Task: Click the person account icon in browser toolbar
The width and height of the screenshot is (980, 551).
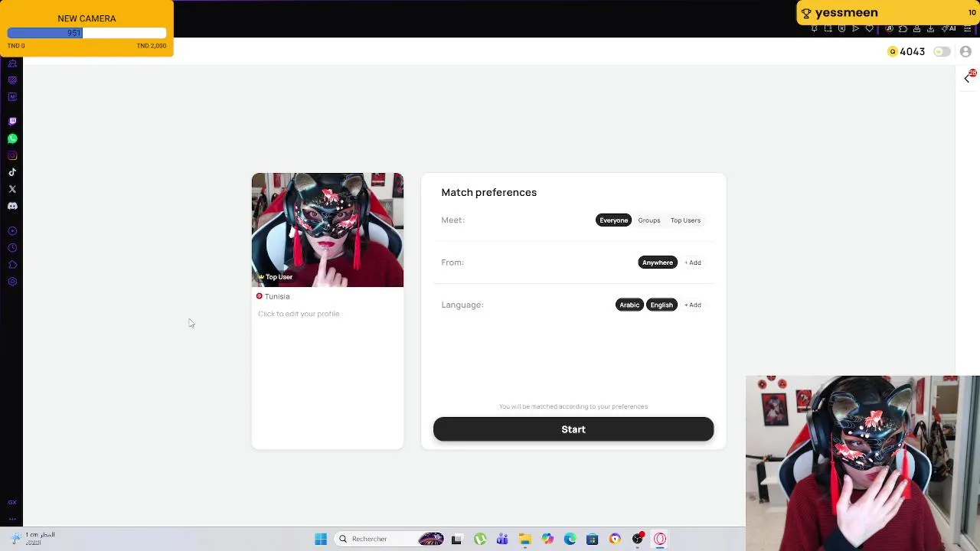Action: point(916,28)
